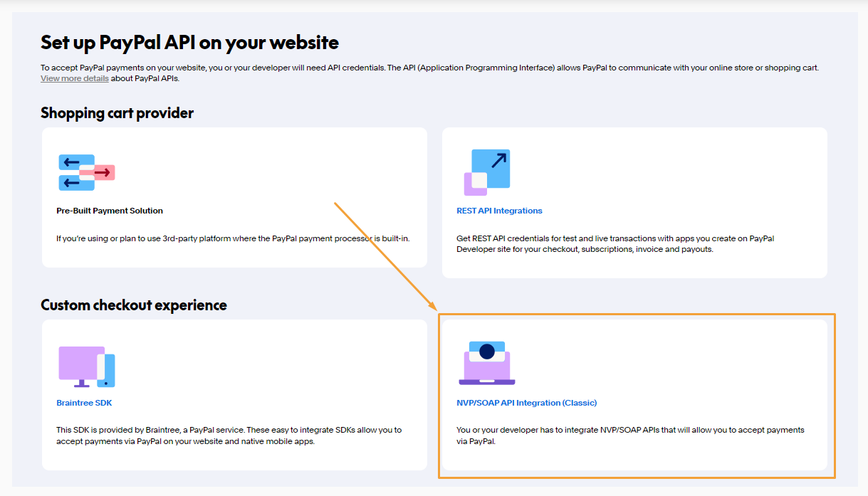Screen dimensions: 868x496
Task: Click the NVP/SOAP laptop icon
Action: click(487, 363)
